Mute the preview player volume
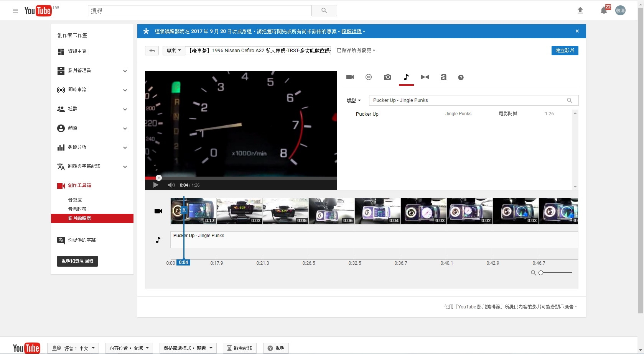Screen dimensions: 644x354 [x=171, y=185]
